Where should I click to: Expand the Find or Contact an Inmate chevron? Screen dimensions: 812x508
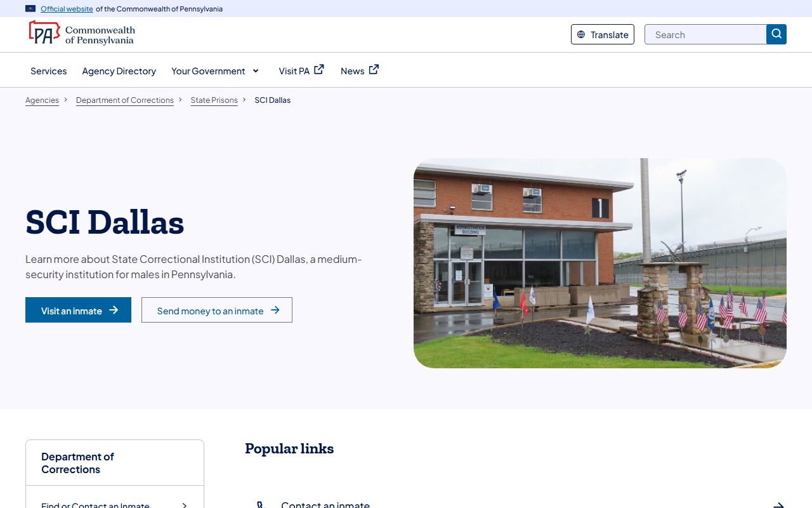point(185,505)
